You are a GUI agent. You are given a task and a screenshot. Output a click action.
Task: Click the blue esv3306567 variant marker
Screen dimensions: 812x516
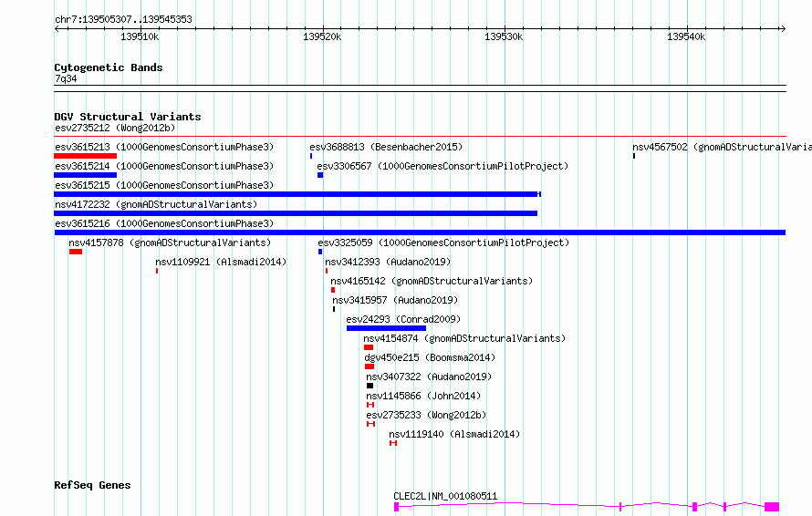tap(320, 175)
